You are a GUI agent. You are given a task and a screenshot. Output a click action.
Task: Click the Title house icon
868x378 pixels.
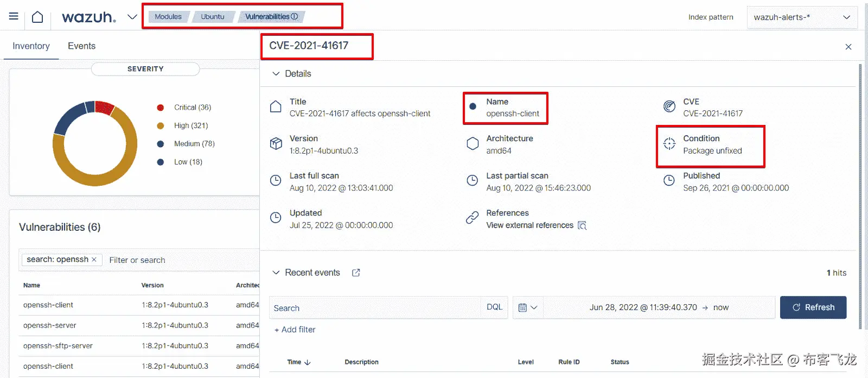coord(276,106)
